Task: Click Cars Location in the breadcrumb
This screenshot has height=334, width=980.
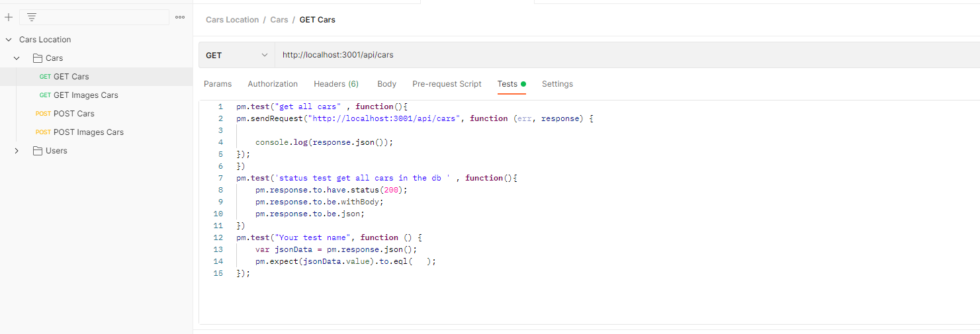Action: click(x=232, y=20)
